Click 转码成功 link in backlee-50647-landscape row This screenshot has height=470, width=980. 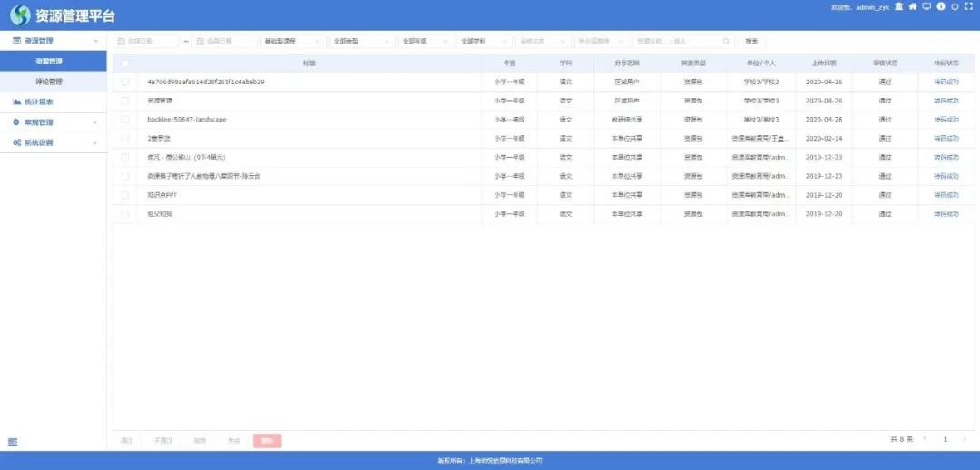(x=946, y=120)
